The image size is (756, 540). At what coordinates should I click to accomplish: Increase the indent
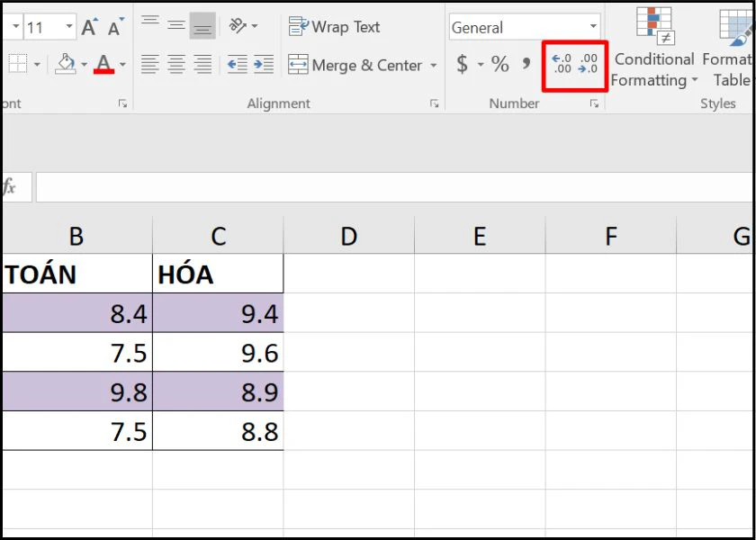[x=264, y=64]
